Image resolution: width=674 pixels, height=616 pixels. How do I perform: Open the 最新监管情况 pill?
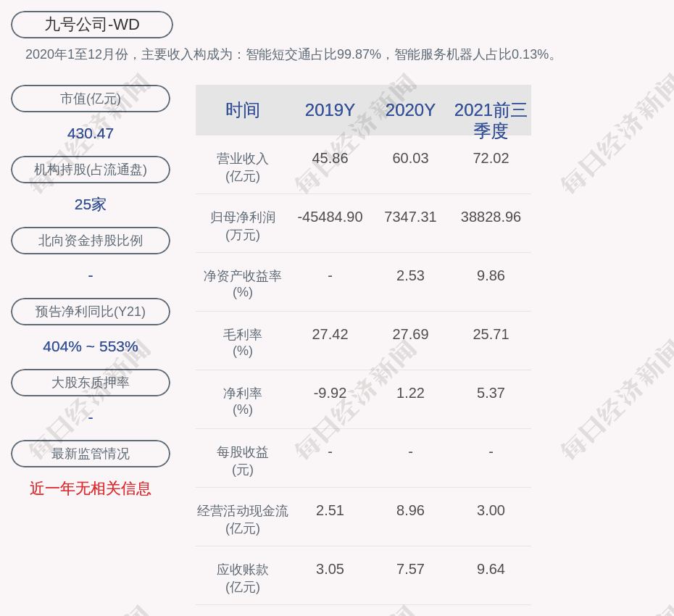point(91,454)
